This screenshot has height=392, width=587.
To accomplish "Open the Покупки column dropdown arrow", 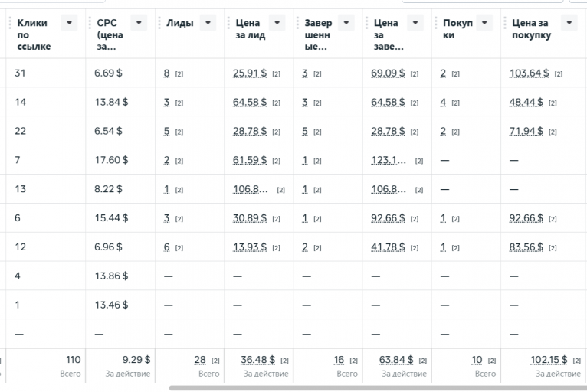I will pyautogui.click(x=484, y=24).
